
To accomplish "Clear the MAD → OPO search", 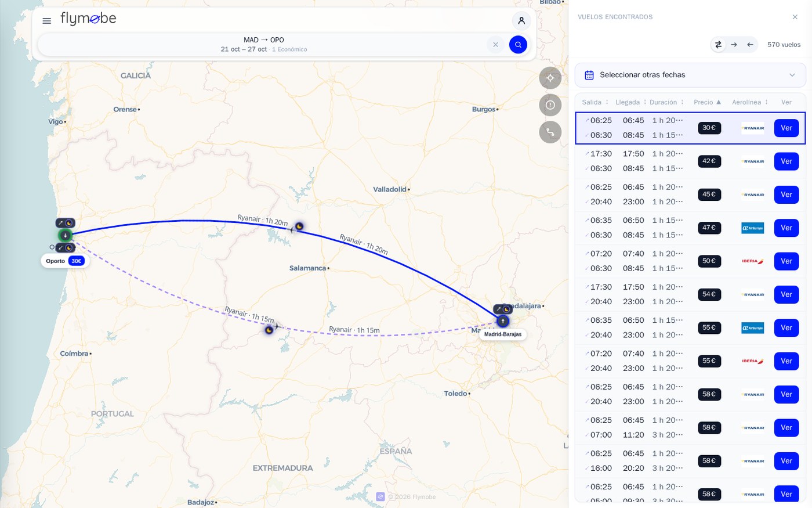I will coord(495,45).
